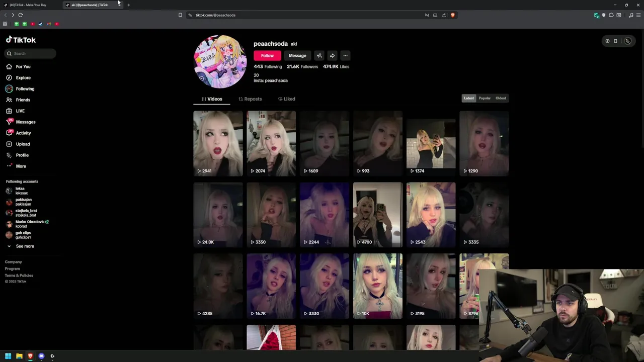View the 21.6K Followers list
Viewport: 644px width, 362px height.
click(x=302, y=66)
